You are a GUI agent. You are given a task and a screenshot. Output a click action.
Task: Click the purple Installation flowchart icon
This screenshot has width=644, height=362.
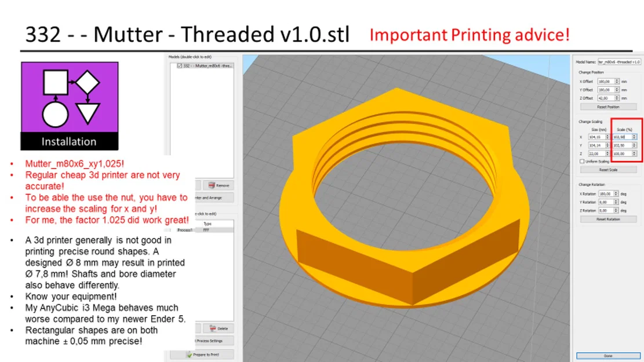click(70, 106)
